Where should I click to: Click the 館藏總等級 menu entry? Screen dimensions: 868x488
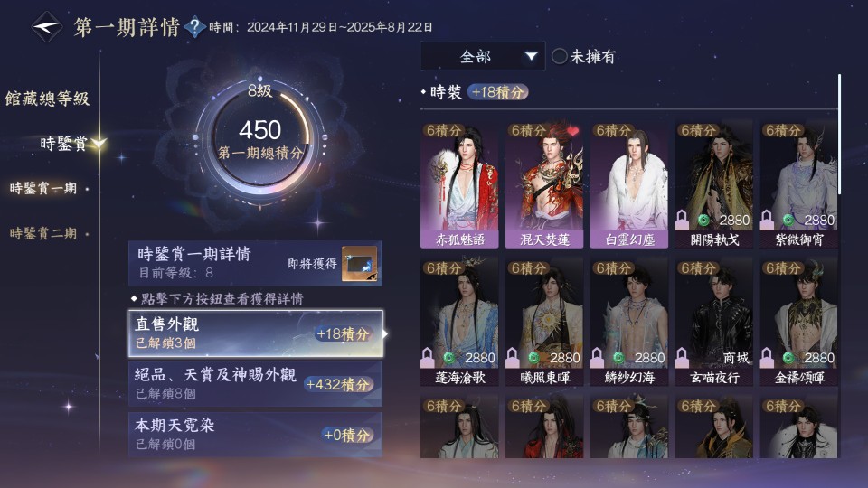point(47,99)
